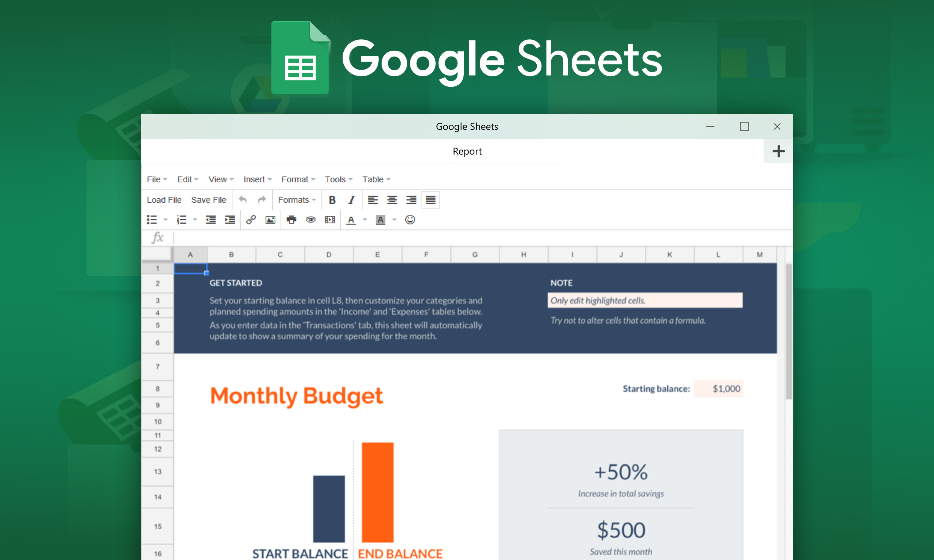Increase indent icon

pos(230,219)
